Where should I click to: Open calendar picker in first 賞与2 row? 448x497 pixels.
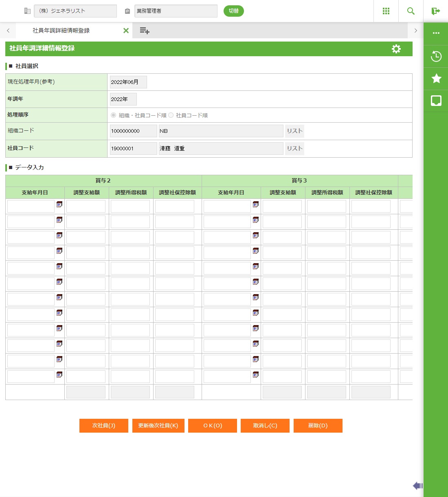(59, 205)
